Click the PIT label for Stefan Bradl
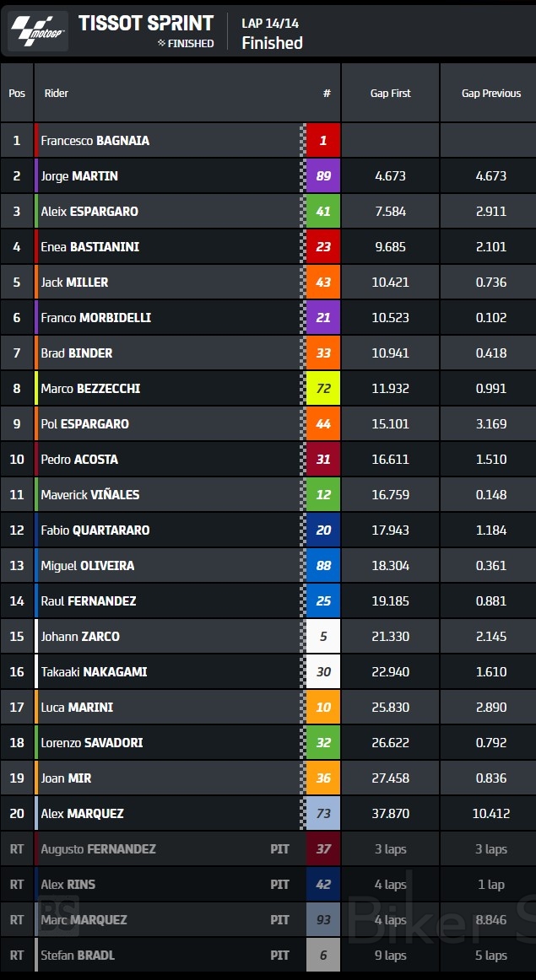 point(279,956)
